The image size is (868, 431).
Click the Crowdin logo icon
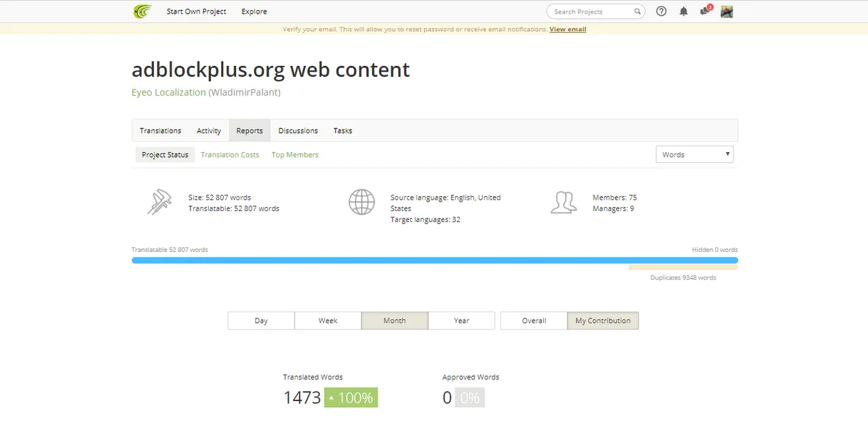(142, 12)
